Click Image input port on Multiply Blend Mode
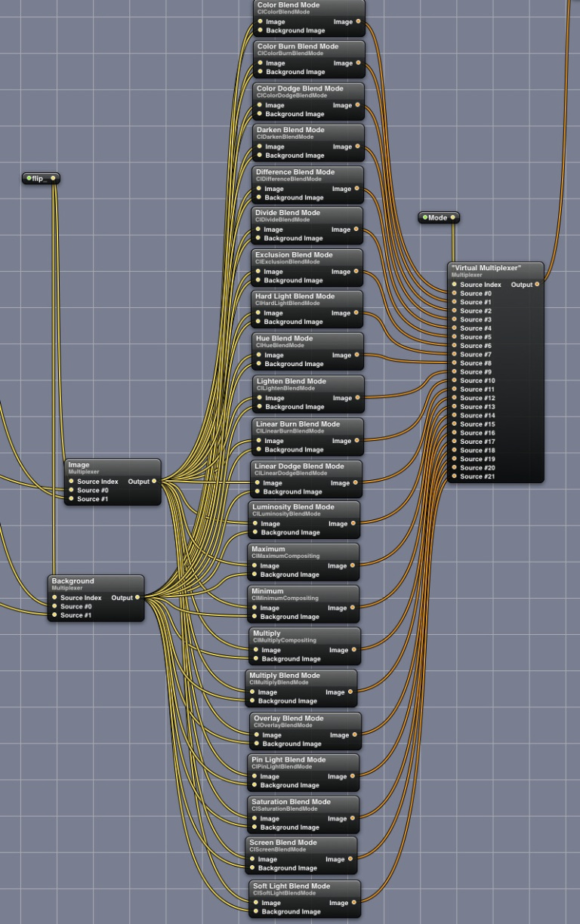The image size is (580, 924). click(x=253, y=692)
